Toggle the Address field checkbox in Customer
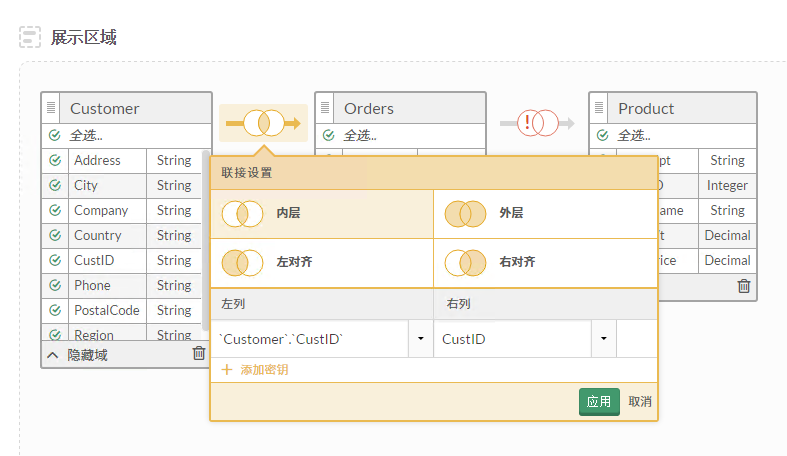Image resolution: width=787 pixels, height=456 pixels. point(55,160)
